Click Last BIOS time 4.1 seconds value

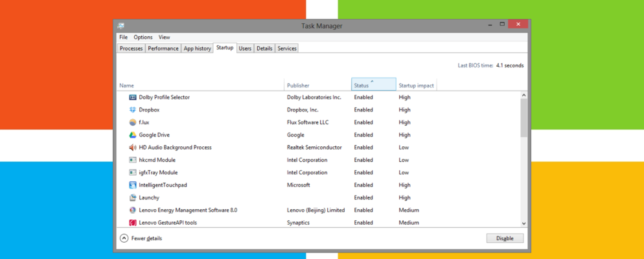pos(510,65)
